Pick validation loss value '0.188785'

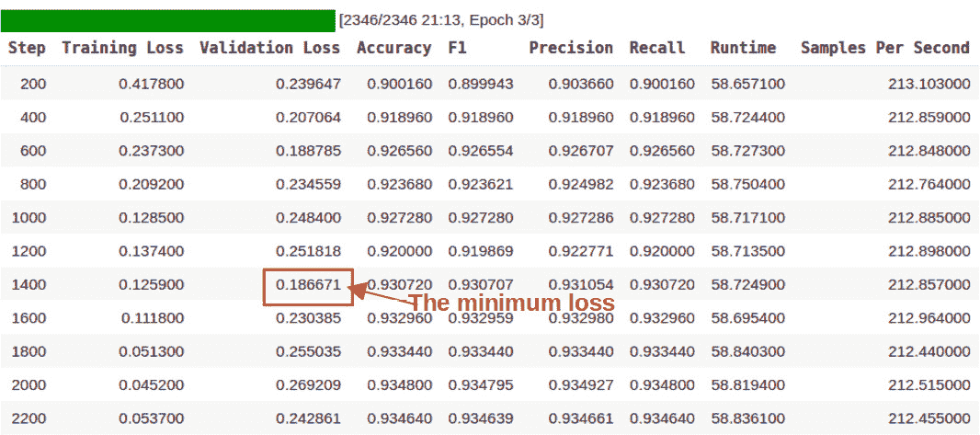coord(309,151)
